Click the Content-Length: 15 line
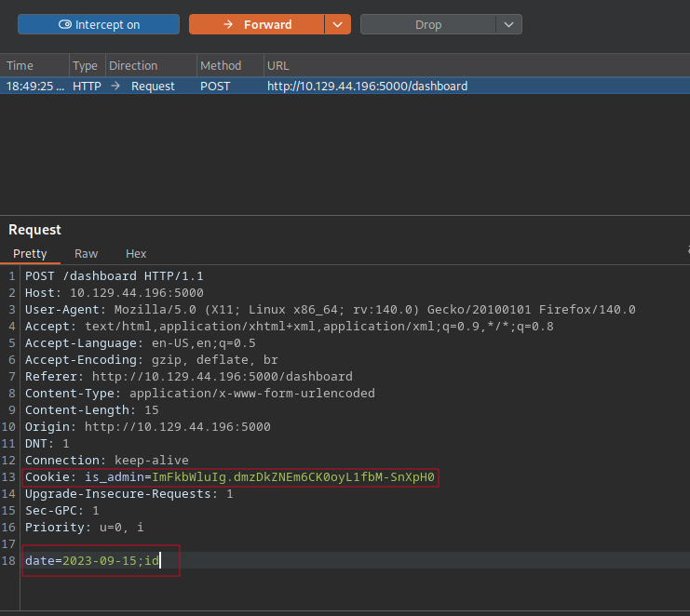The height and width of the screenshot is (616, 690). [x=91, y=409]
